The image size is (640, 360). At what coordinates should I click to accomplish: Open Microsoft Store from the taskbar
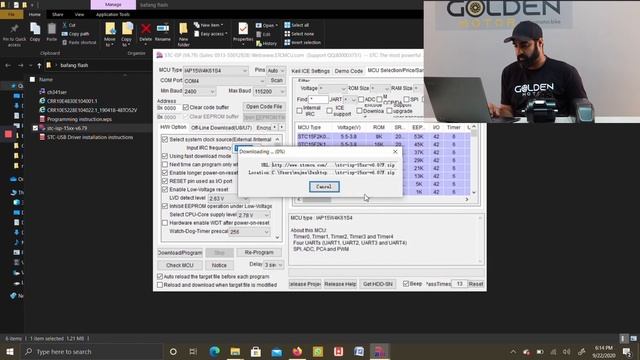pos(256,351)
